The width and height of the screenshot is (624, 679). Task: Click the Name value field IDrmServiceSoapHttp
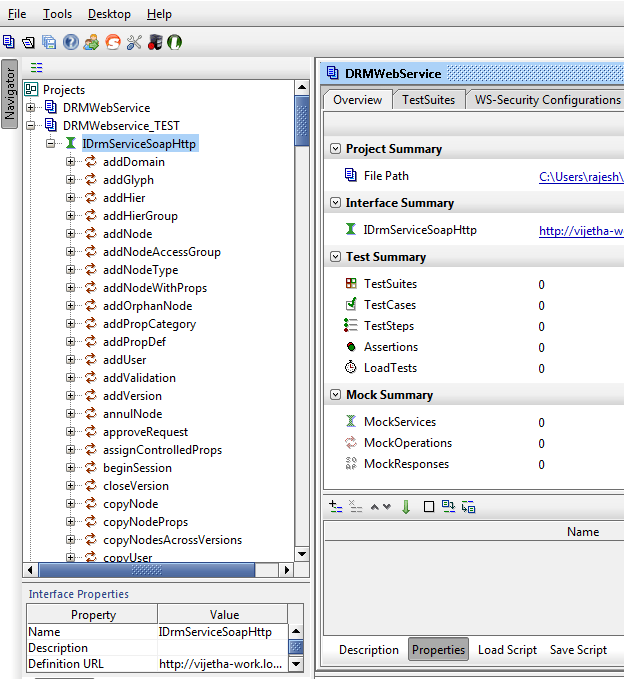pos(223,632)
